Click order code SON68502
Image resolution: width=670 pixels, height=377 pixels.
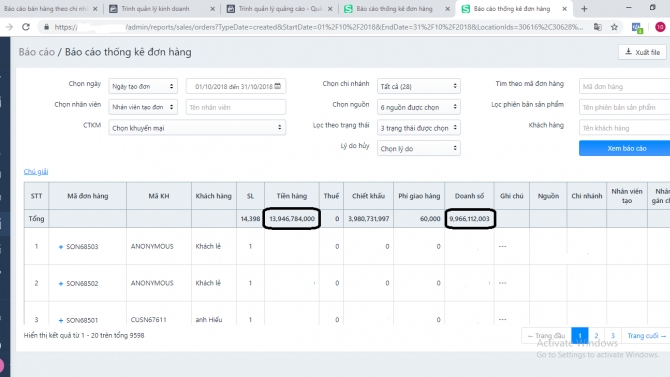pyautogui.click(x=82, y=283)
